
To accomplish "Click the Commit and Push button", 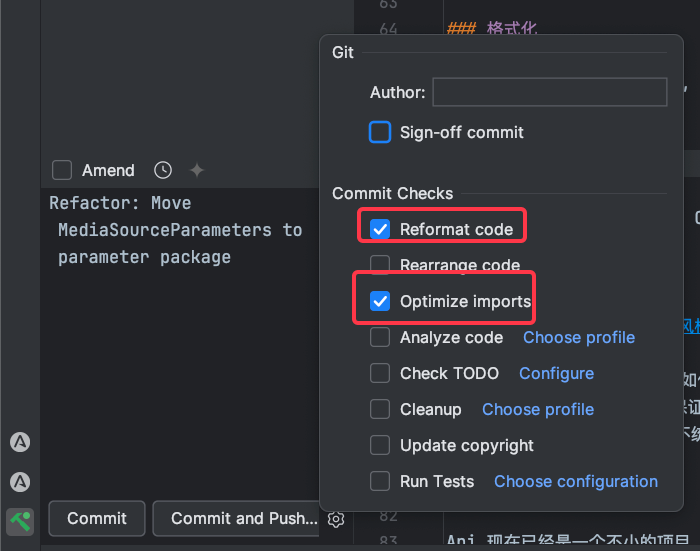I will point(237,518).
